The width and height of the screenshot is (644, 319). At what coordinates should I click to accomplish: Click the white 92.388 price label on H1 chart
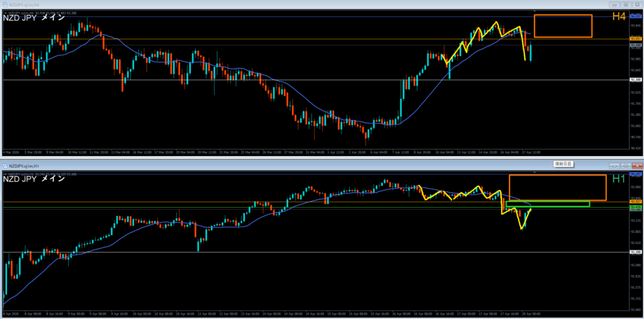[635, 252]
